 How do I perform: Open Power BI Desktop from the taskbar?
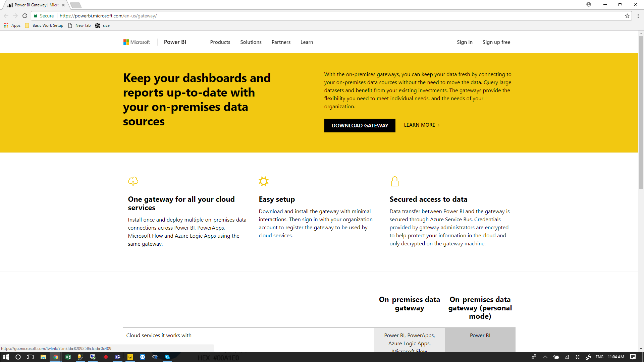(130, 357)
